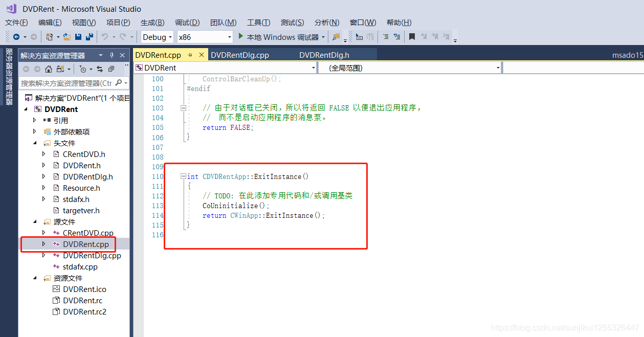Open the 文件(F) menu
Screen dimensions: 644x337
click(16, 23)
